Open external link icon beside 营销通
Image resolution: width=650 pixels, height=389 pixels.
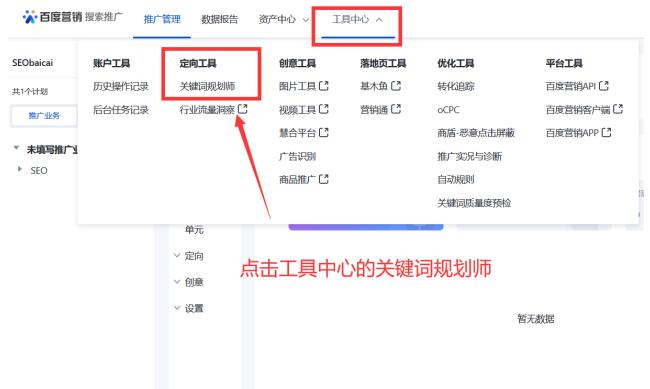tap(396, 109)
